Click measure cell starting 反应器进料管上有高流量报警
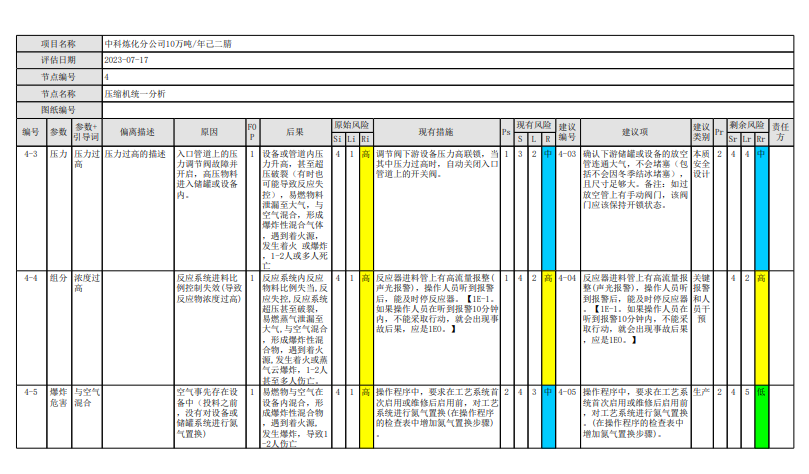 pyautogui.click(x=436, y=328)
